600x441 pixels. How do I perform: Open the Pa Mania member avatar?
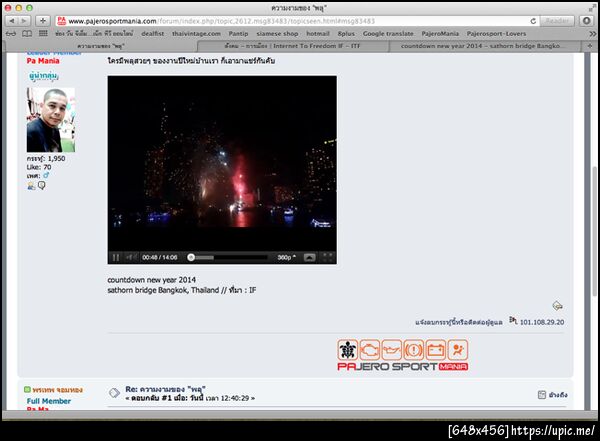click(51, 120)
